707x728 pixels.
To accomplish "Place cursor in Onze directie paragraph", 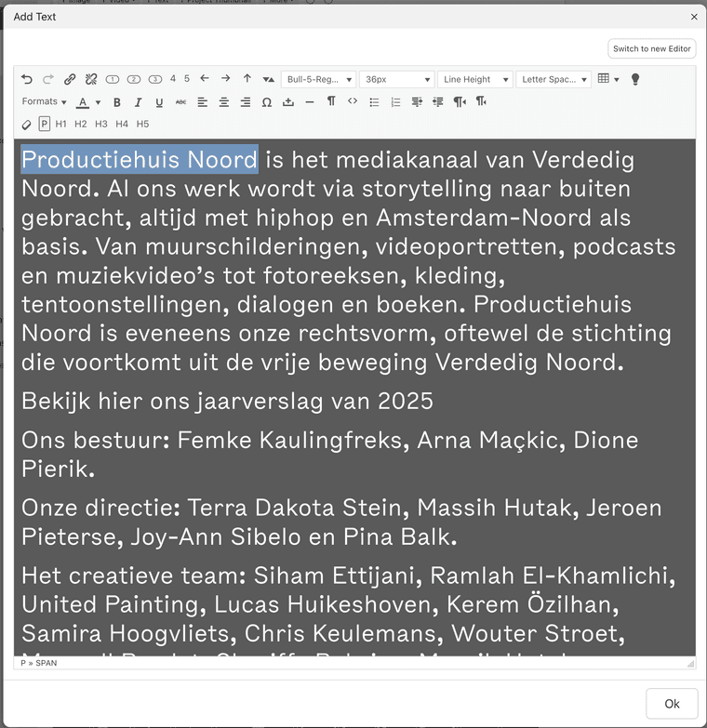I will [x=341, y=523].
